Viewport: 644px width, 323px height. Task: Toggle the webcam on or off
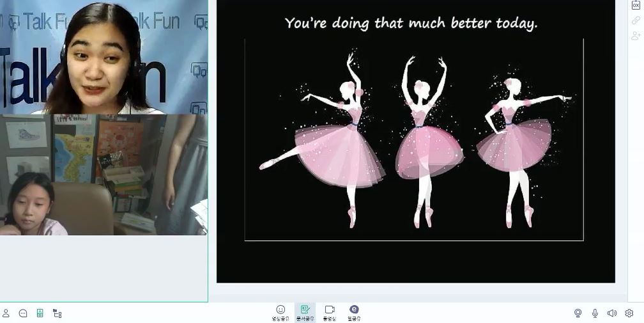tap(578, 313)
